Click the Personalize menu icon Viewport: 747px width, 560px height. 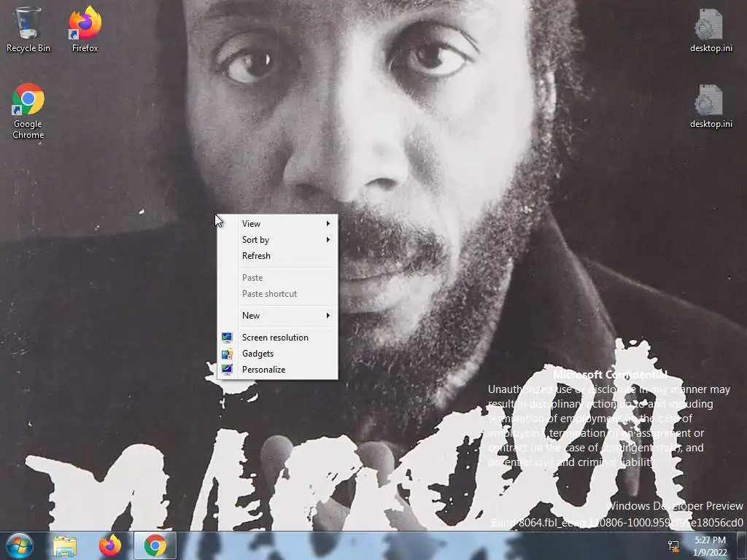(x=228, y=370)
